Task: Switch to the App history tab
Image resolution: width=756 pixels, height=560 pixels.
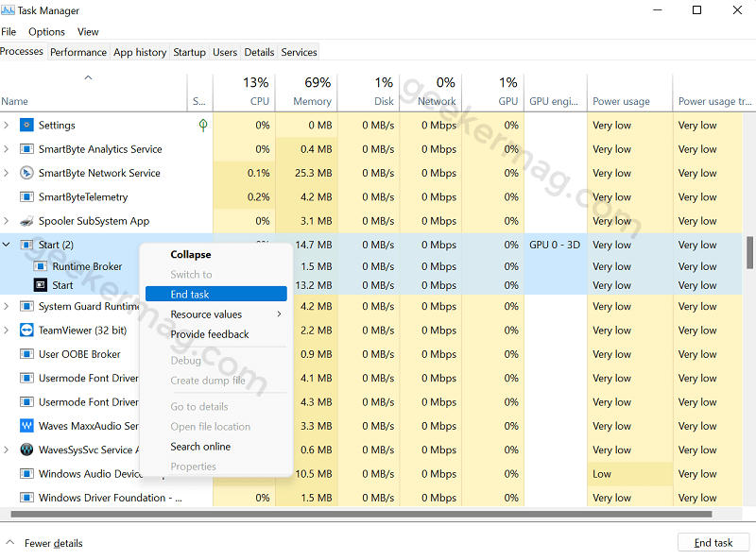Action: tap(140, 52)
